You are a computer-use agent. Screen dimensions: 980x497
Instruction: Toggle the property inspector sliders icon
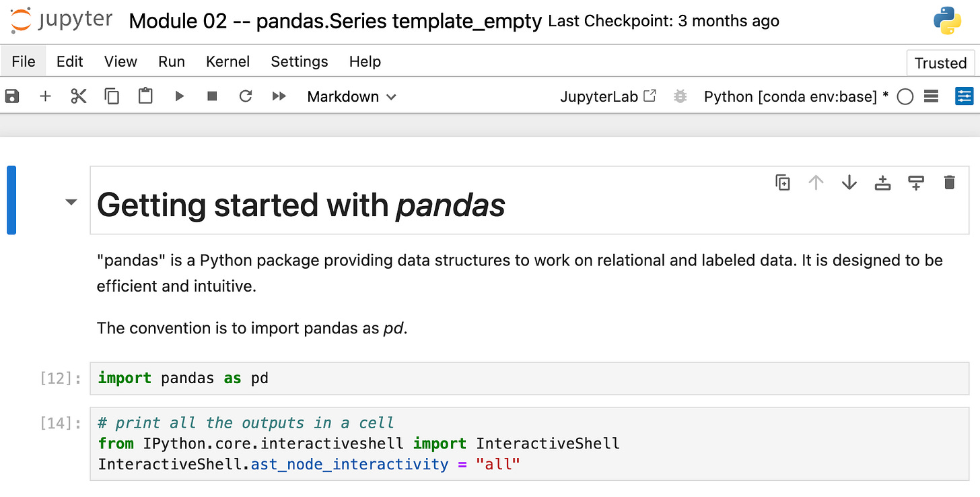click(965, 96)
